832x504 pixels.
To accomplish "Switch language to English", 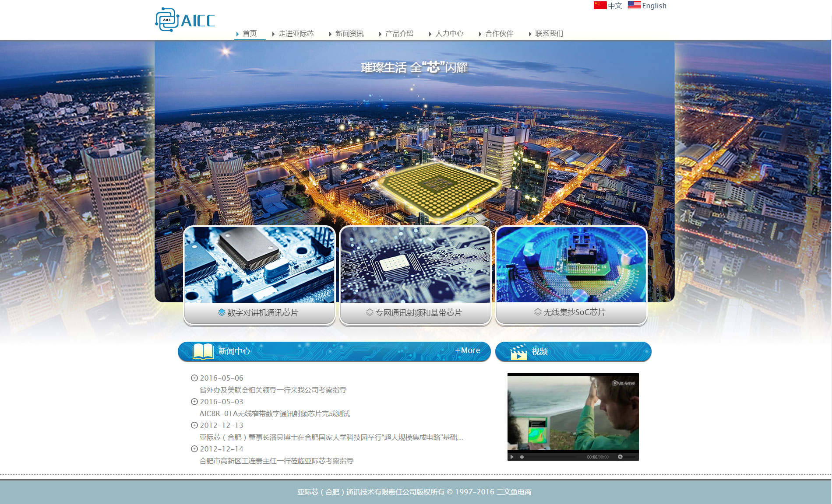I will pos(654,6).
